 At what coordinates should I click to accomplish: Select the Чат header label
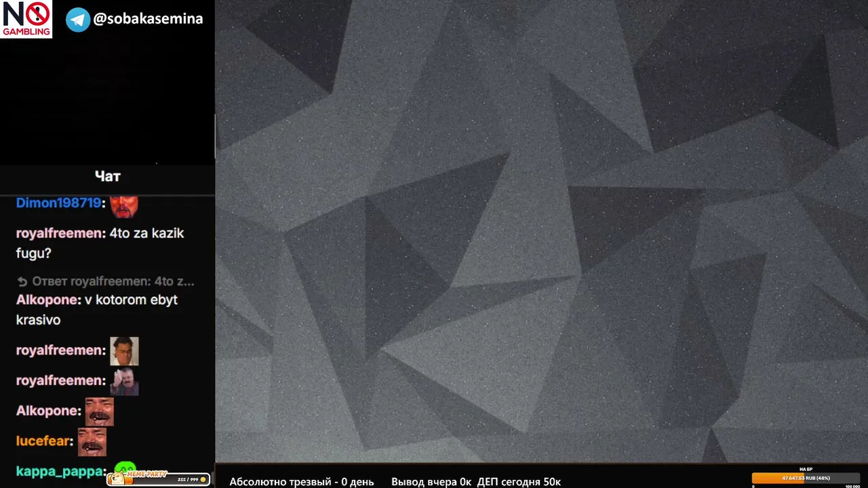tap(108, 176)
